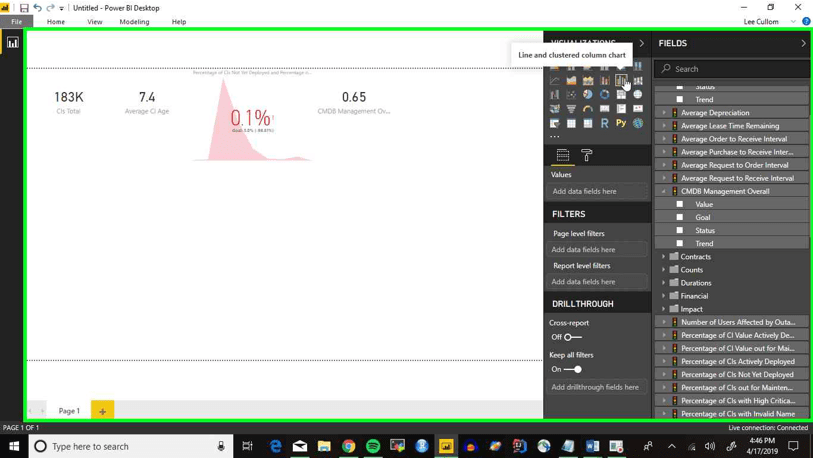Select the Treemap visualization
Image resolution: width=814 pixels, height=459 pixels.
tap(621, 94)
